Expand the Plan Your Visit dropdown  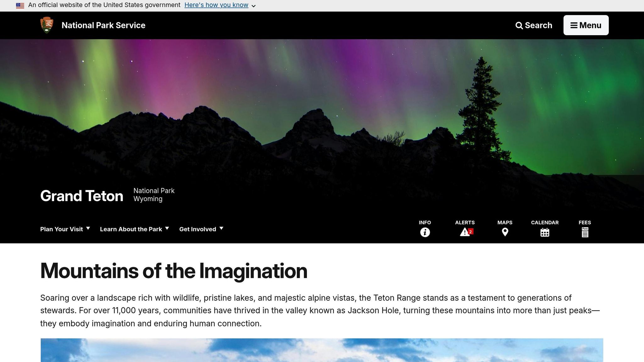pos(65,229)
